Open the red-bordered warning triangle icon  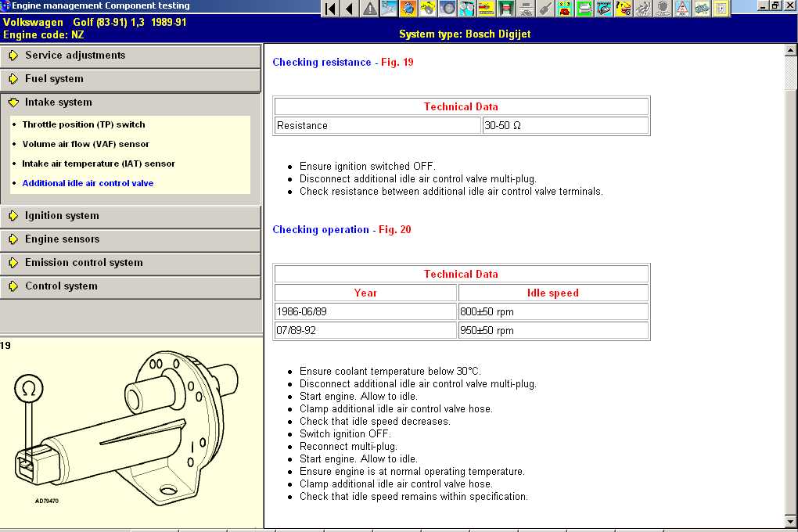(682, 8)
